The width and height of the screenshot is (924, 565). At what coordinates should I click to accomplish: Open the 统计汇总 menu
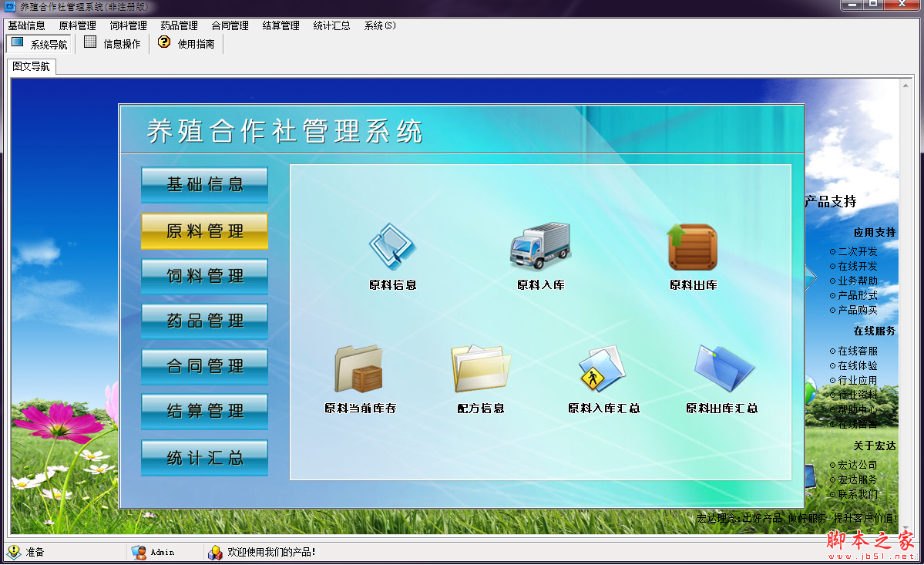[x=332, y=26]
